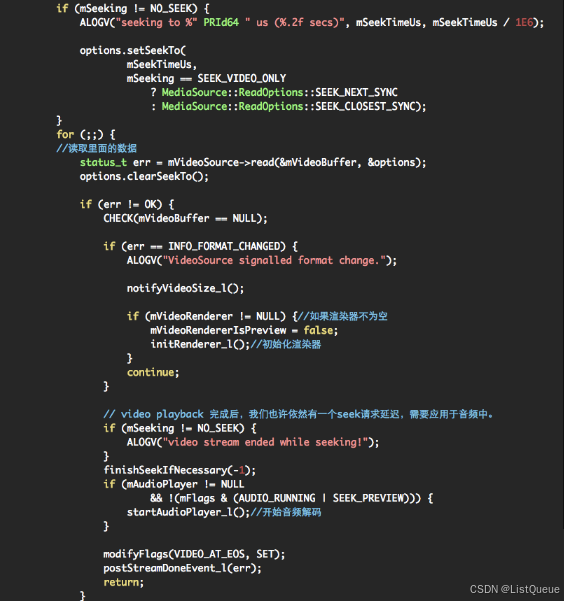
Task: Click the 'if (err != OK) {' line
Action: 127,204
